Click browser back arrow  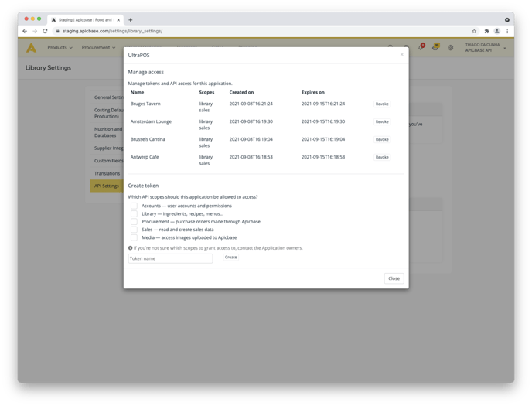(x=25, y=31)
